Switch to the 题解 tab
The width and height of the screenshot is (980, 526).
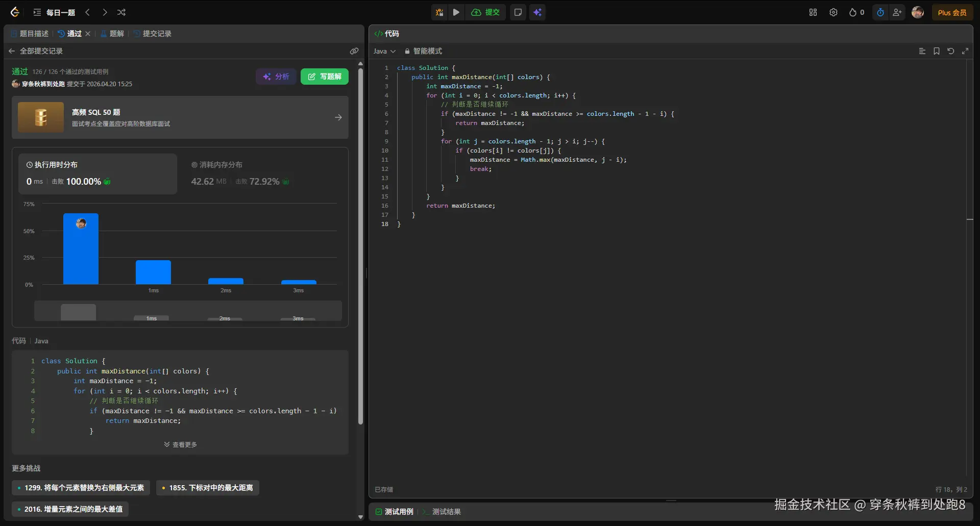[x=112, y=34]
